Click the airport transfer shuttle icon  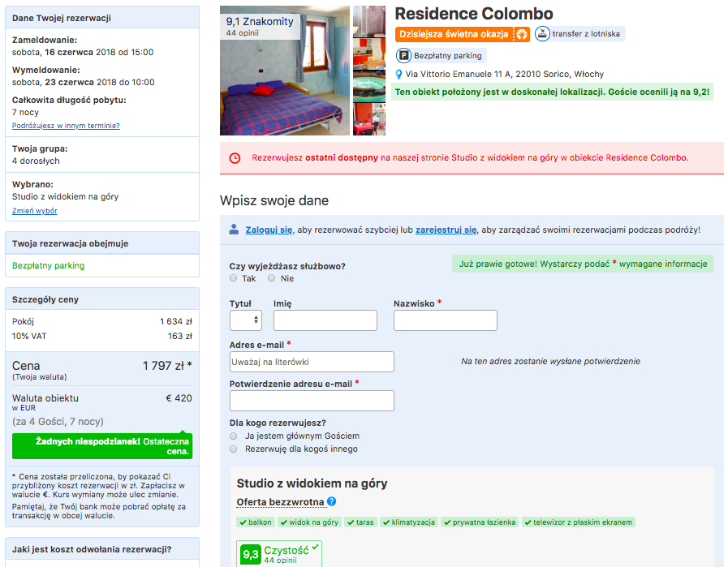(542, 34)
